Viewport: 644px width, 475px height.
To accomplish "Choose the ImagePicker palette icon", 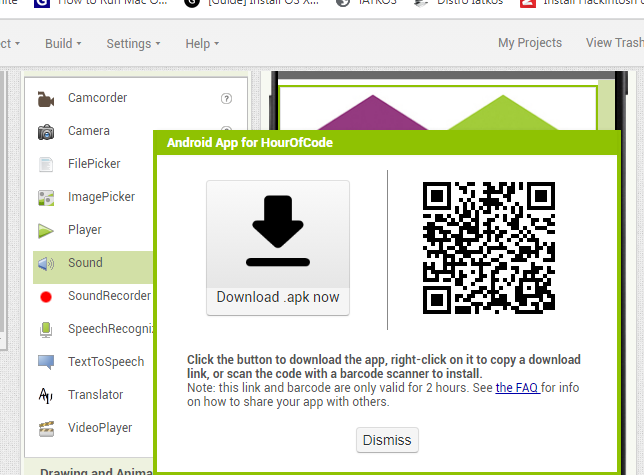I will coord(45,198).
